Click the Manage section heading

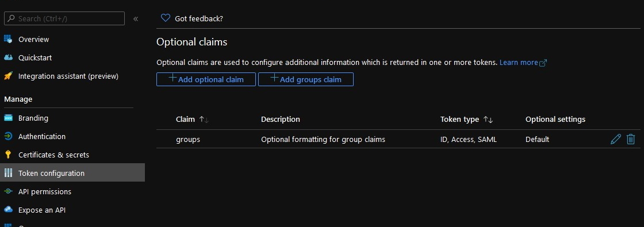18,99
